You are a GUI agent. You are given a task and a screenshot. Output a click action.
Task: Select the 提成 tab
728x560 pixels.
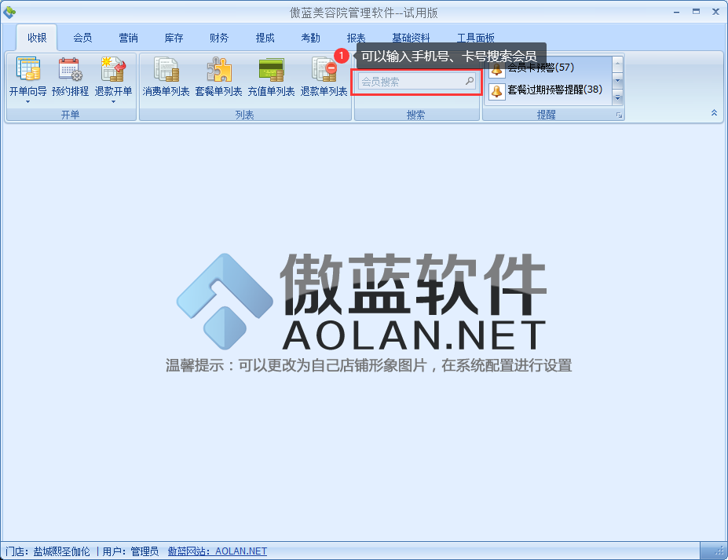tap(265, 38)
